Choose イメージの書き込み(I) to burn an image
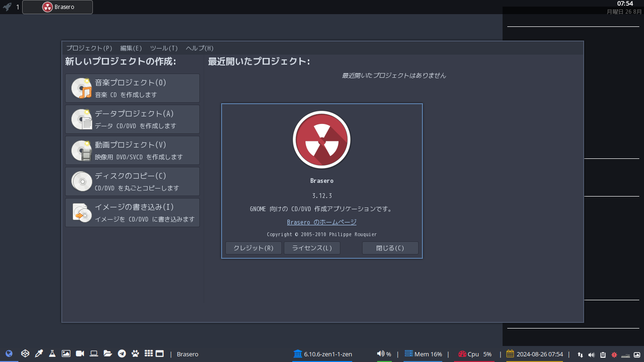Image resolution: width=644 pixels, height=362 pixels. [132, 213]
